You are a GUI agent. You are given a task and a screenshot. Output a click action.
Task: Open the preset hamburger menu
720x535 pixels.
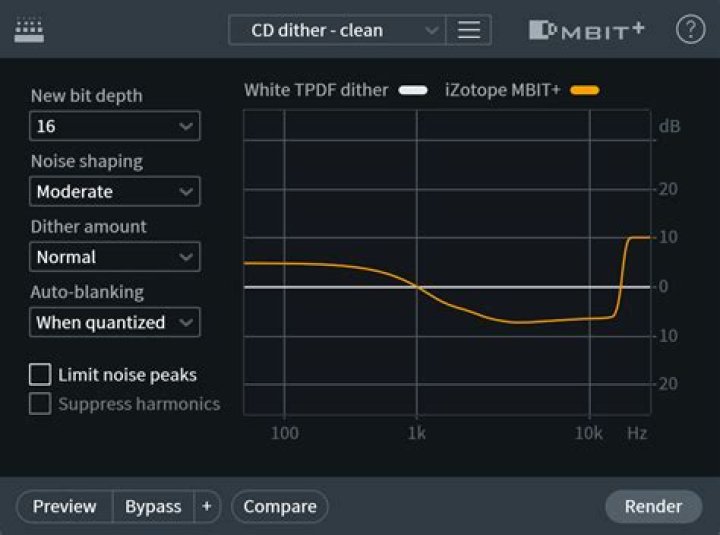click(x=468, y=30)
